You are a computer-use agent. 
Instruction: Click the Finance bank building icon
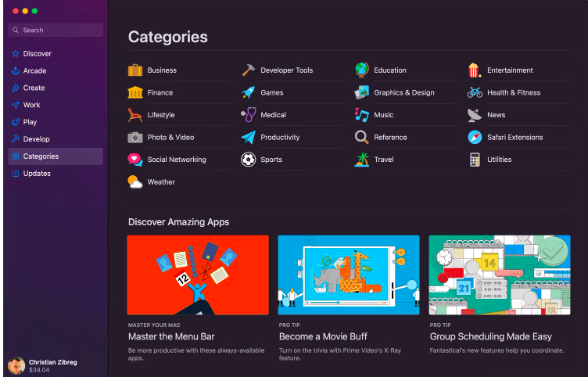(135, 92)
